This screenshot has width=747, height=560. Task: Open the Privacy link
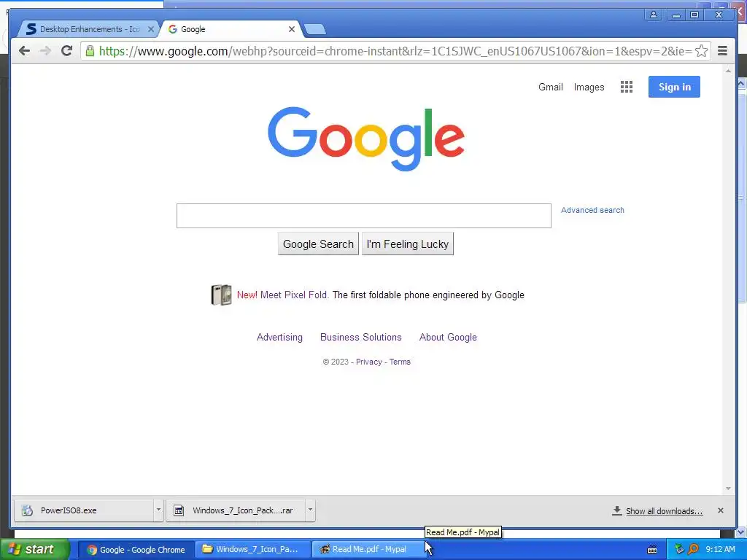[x=368, y=362]
